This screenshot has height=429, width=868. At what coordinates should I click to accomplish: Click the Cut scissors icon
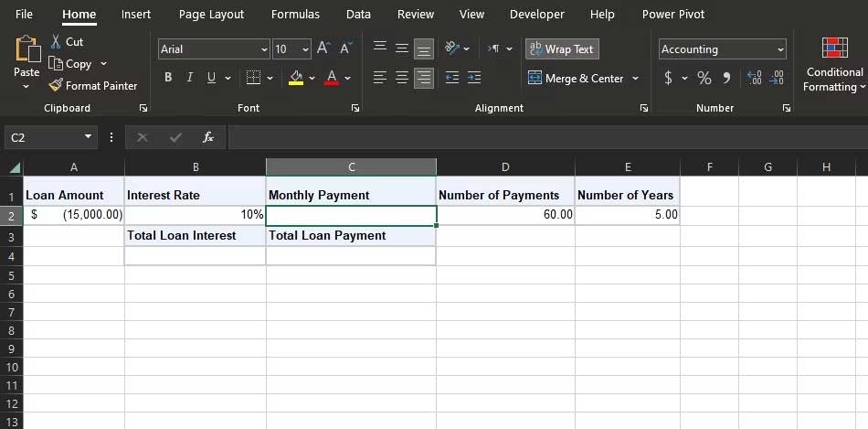(57, 42)
